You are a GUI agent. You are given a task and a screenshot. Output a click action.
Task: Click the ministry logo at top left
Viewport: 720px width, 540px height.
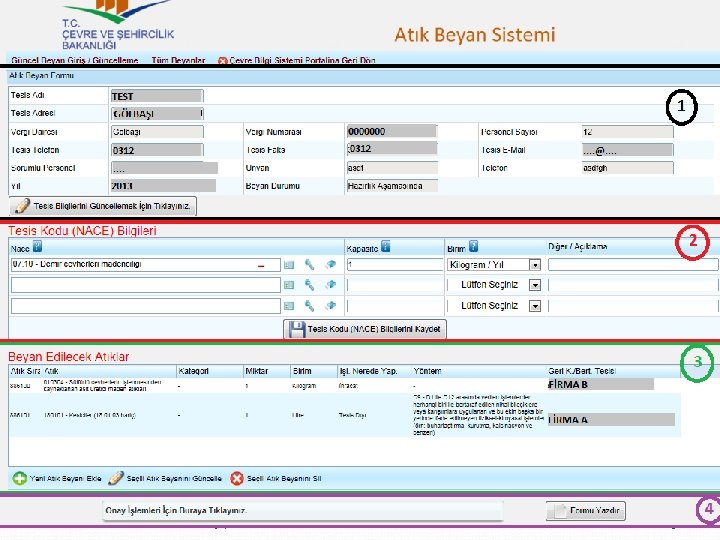[118, 25]
